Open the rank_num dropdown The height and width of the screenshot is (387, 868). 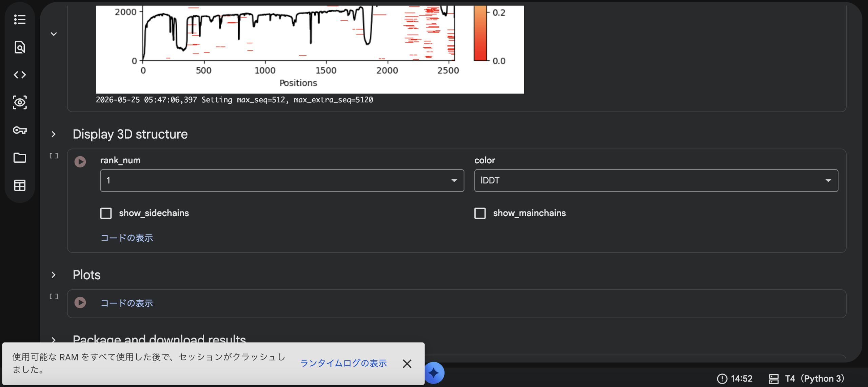282,181
